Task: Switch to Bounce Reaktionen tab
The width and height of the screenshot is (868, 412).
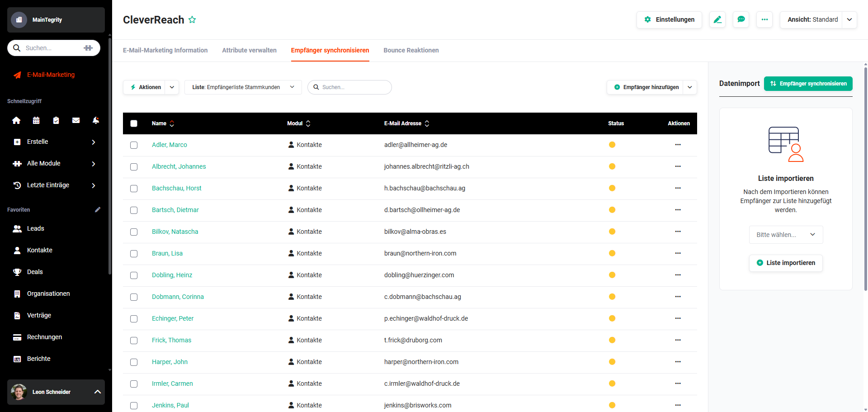Action: [x=411, y=50]
